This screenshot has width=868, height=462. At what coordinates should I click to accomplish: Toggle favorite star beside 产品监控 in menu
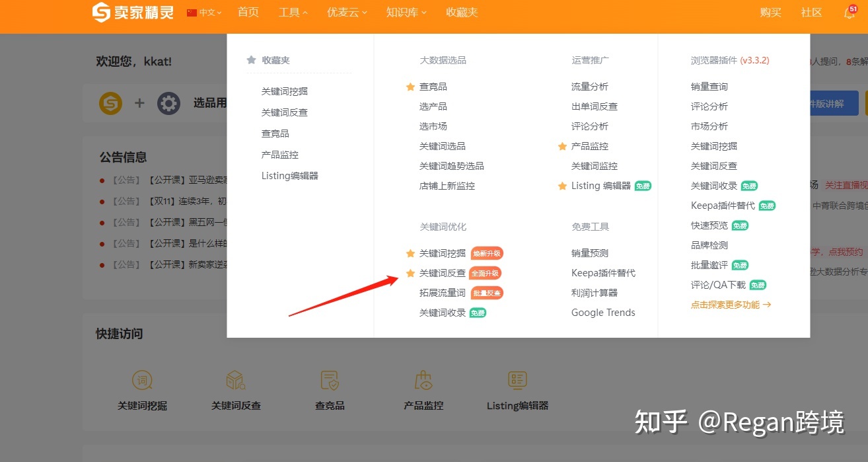click(562, 146)
